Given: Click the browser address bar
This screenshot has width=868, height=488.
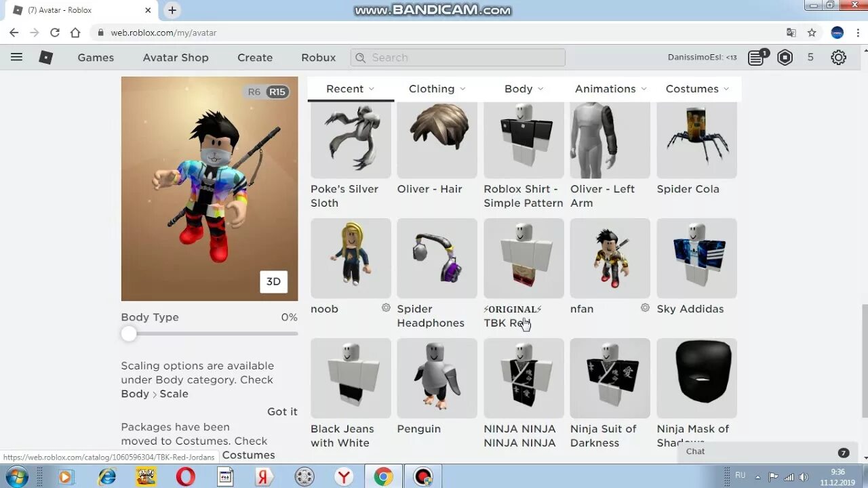Looking at the screenshot, I should pyautogui.click(x=434, y=33).
